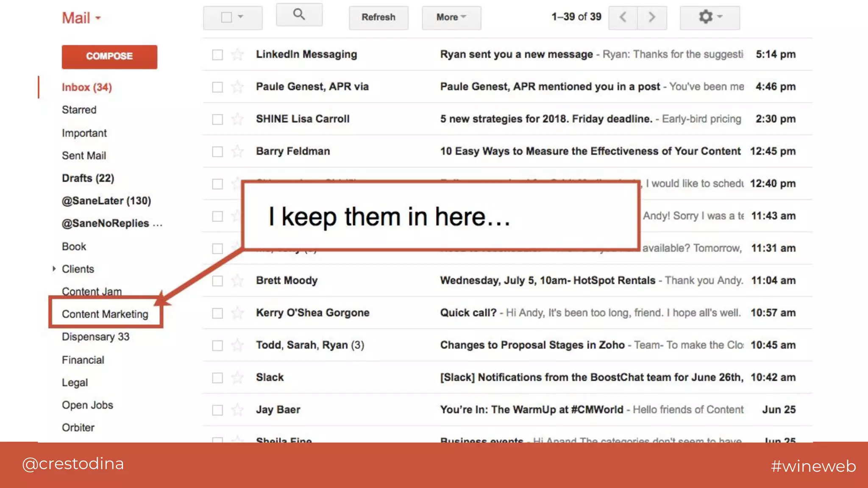Tick the Slack email checkbox
868x488 pixels.
pos(217,378)
